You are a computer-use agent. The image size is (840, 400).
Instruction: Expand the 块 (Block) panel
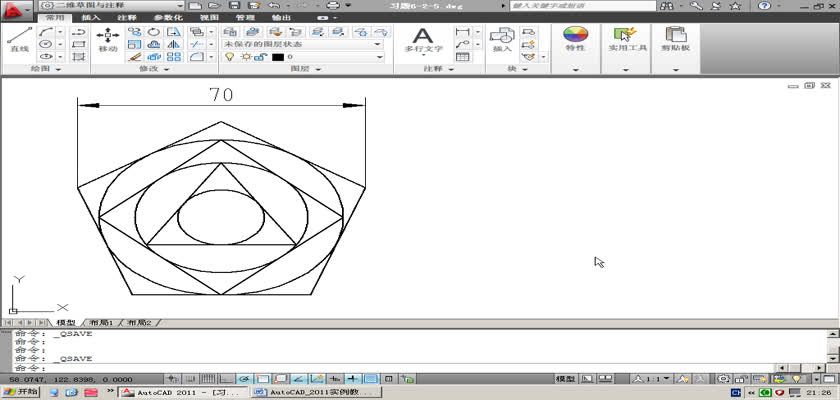[518, 69]
